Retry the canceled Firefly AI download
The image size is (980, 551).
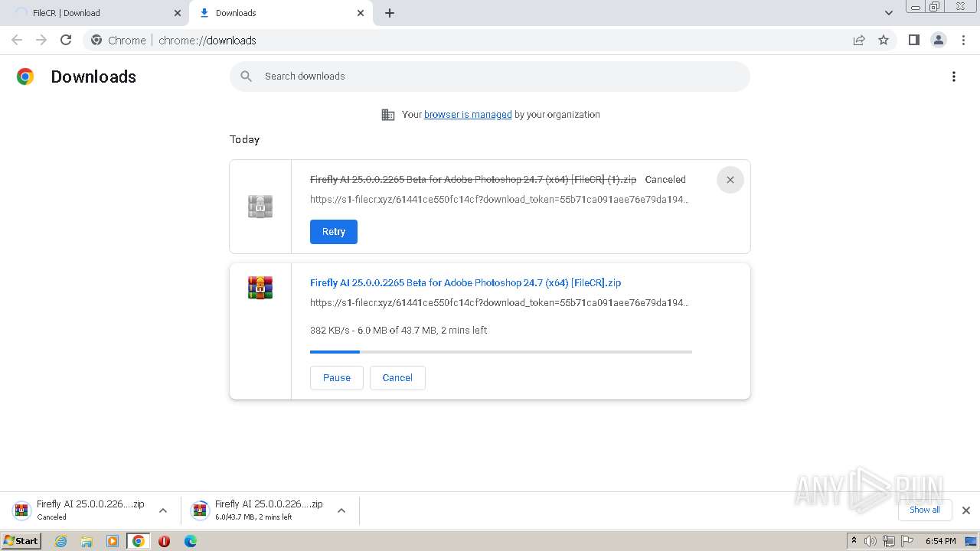tap(334, 232)
